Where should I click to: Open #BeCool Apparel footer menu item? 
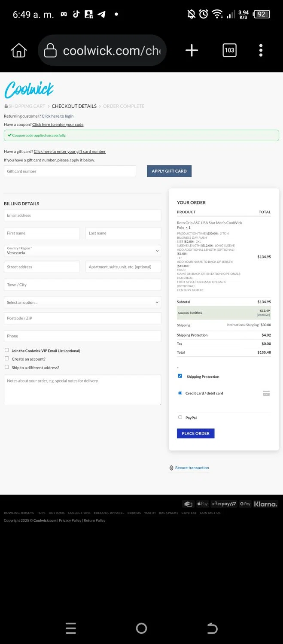coord(109,513)
